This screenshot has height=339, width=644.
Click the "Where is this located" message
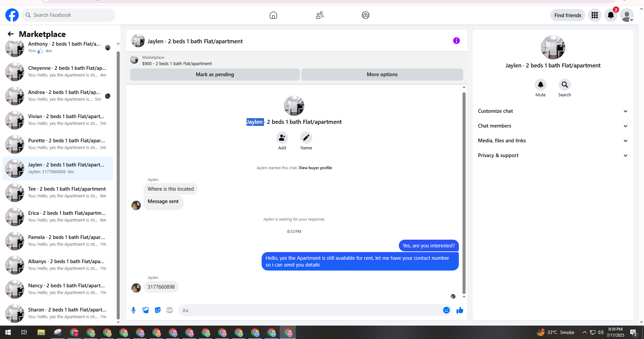point(171,189)
